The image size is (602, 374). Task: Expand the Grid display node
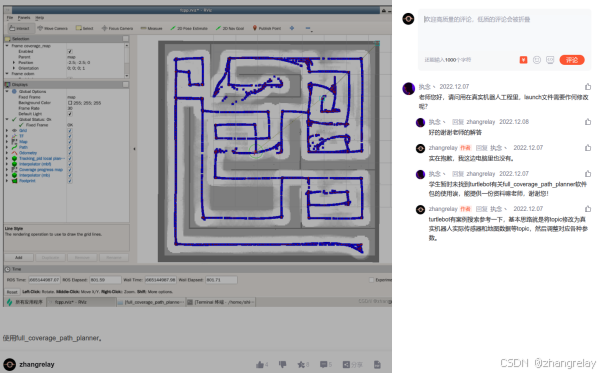point(7,131)
